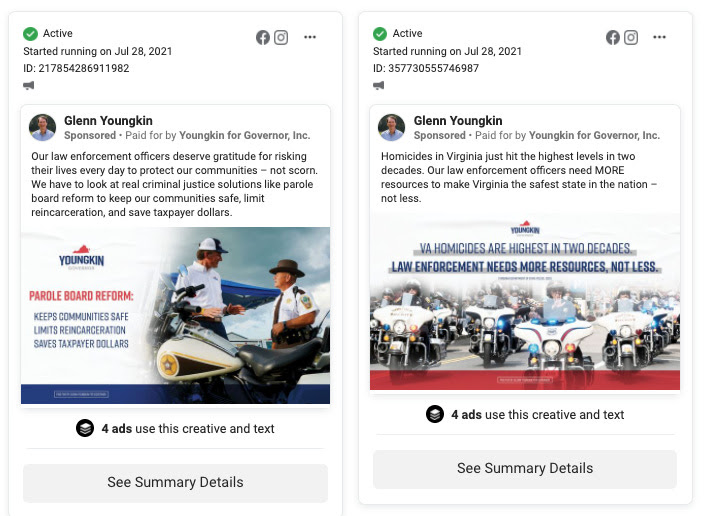The image size is (705, 516).
Task: Click Facebook icon on ad ID 217854286911982
Action: pyautogui.click(x=263, y=37)
